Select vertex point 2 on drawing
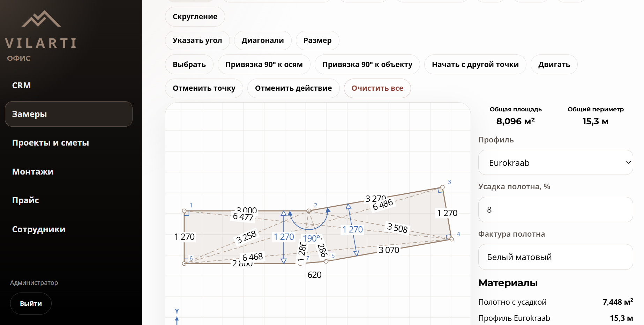The width and height of the screenshot is (644, 325). point(309,211)
